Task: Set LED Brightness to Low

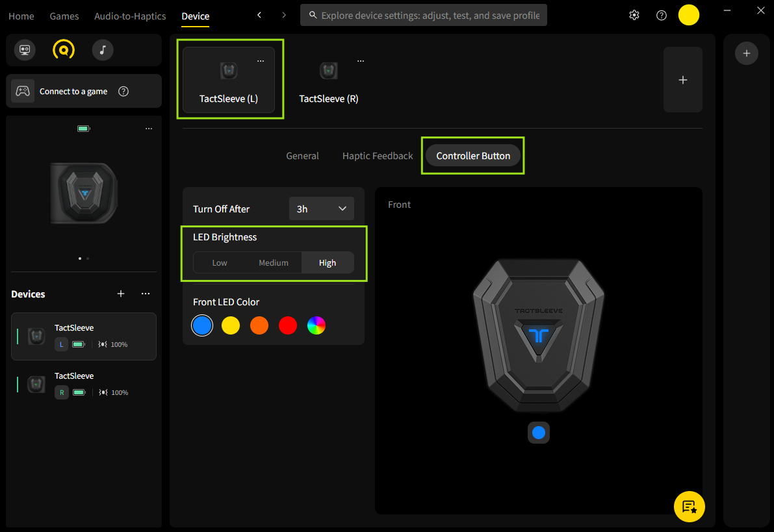Action: tap(220, 262)
